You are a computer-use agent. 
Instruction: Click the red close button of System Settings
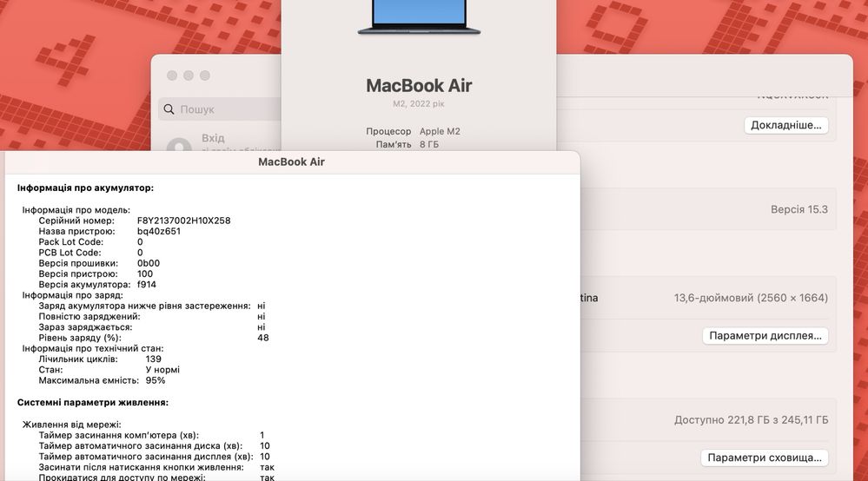point(172,76)
